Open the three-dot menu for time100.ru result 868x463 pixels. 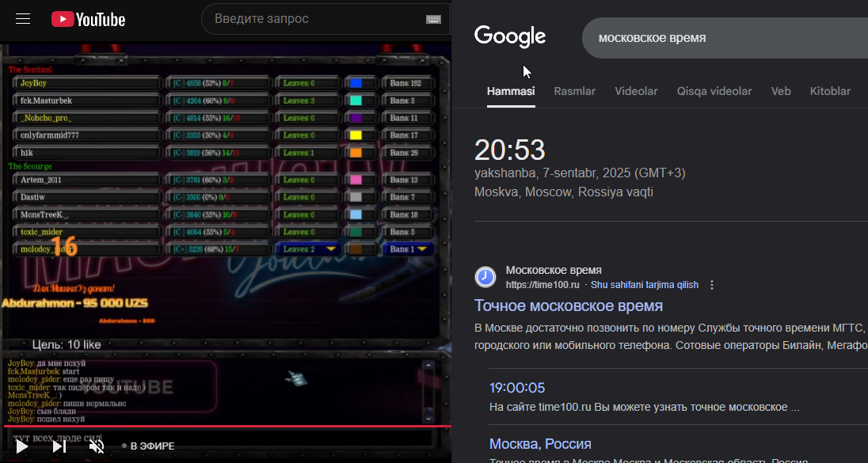pos(712,285)
